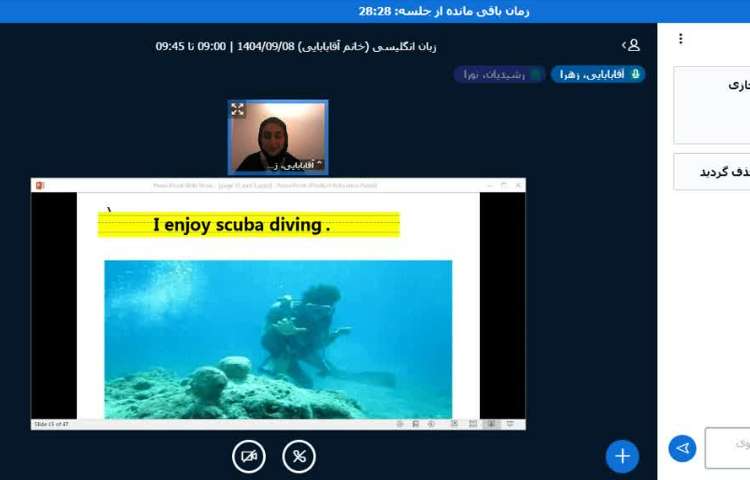750x480 pixels.
Task: Open the three-dot options menu
Action: point(681,39)
